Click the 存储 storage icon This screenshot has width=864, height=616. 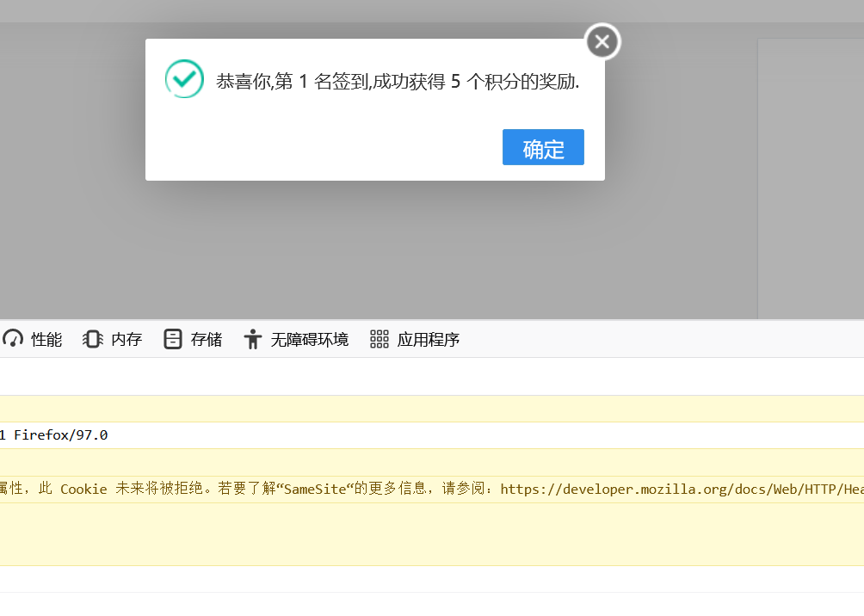[x=173, y=340]
